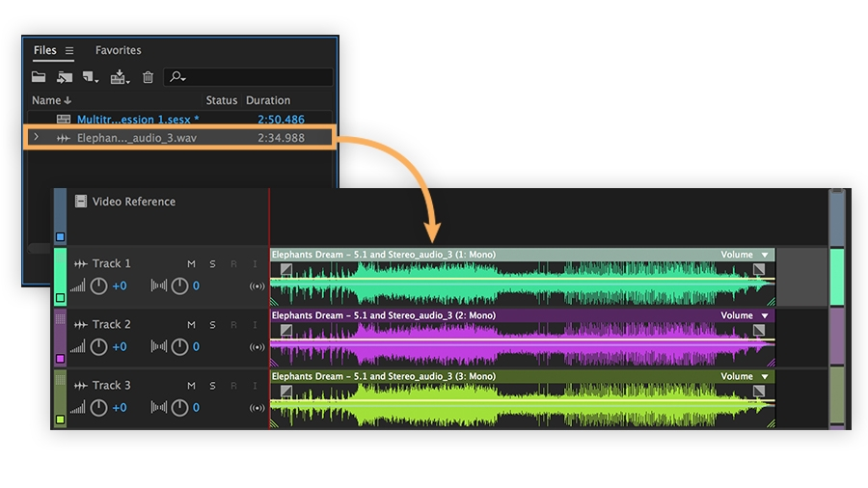This screenshot has width=868, height=488.
Task: Click Insert into Multitrack icon
Action: 120,77
